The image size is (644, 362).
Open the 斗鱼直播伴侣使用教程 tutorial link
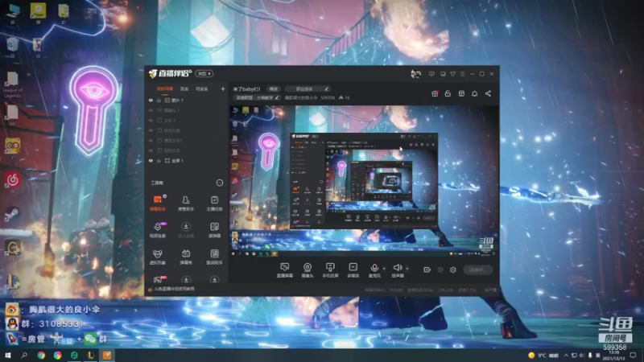click(174, 289)
